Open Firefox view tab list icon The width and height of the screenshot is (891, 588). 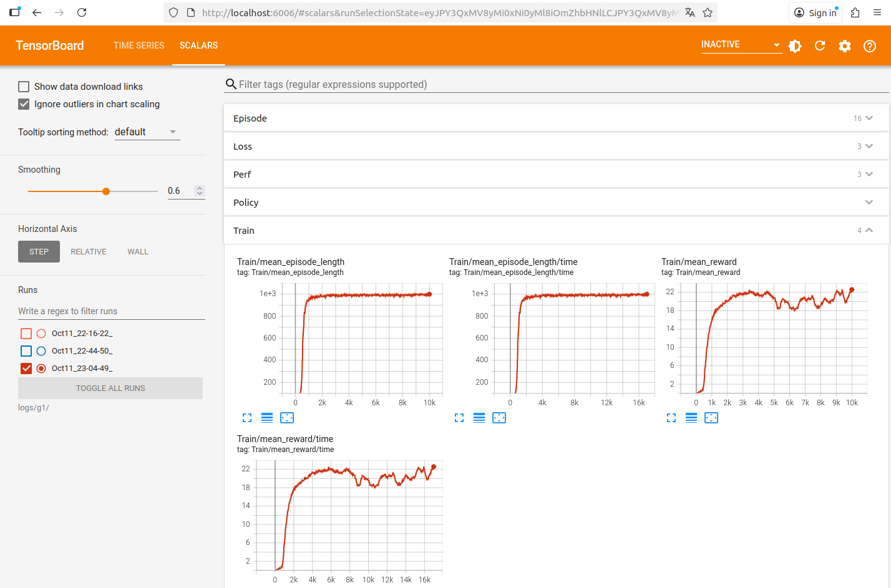pyautogui.click(x=14, y=12)
